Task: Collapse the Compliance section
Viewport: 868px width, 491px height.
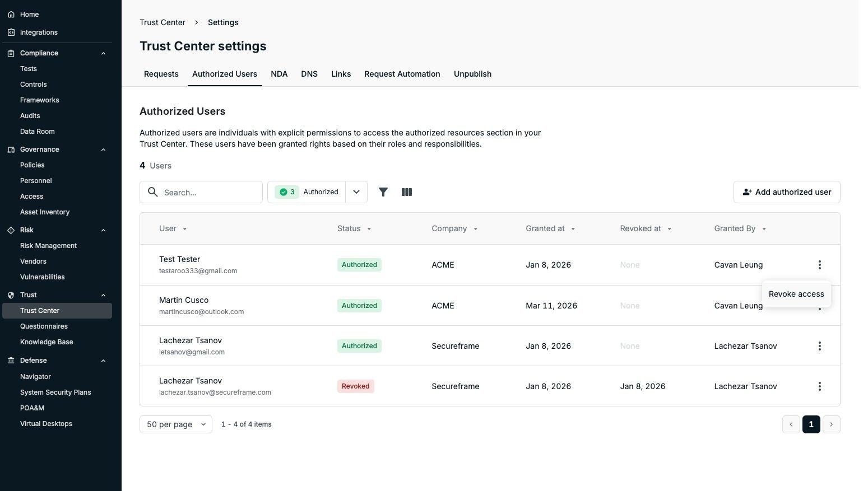Action: 103,53
